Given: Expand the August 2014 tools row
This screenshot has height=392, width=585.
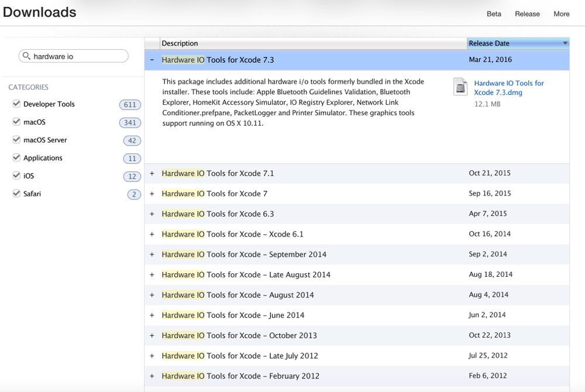Looking at the screenshot, I should tap(152, 295).
